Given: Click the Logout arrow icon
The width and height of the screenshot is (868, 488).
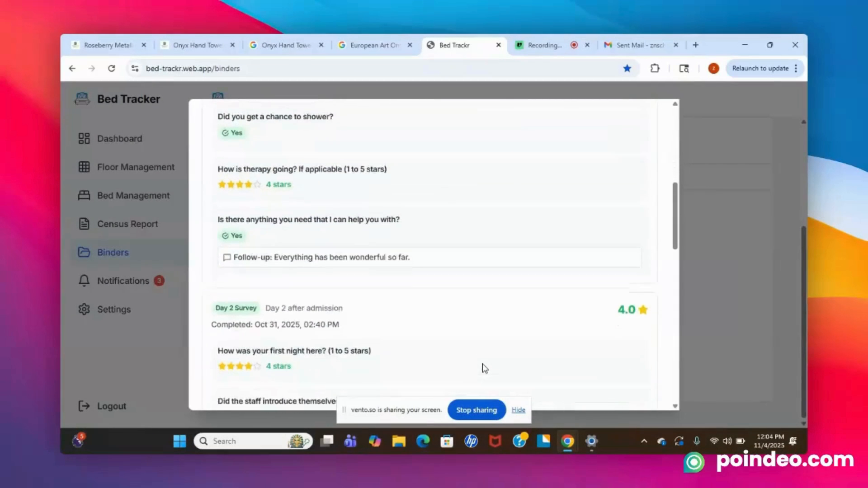Looking at the screenshot, I should tap(84, 406).
